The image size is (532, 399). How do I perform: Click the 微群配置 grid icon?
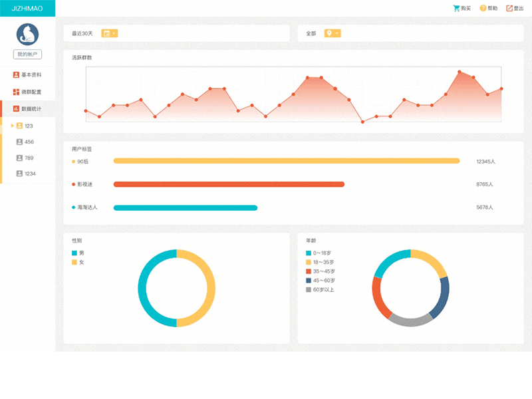16,92
